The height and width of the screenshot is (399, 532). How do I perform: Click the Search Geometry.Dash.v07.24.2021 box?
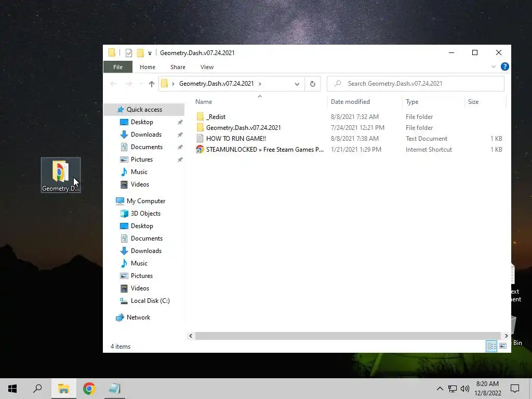tap(416, 84)
